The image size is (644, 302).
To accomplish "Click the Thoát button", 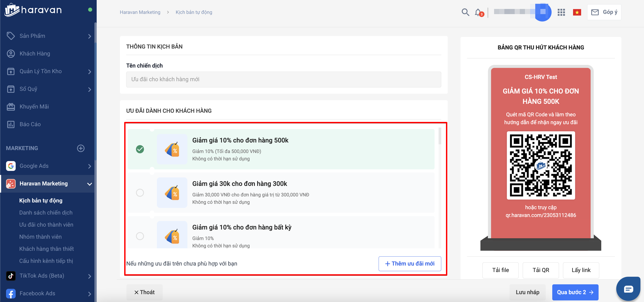I will pyautogui.click(x=144, y=292).
